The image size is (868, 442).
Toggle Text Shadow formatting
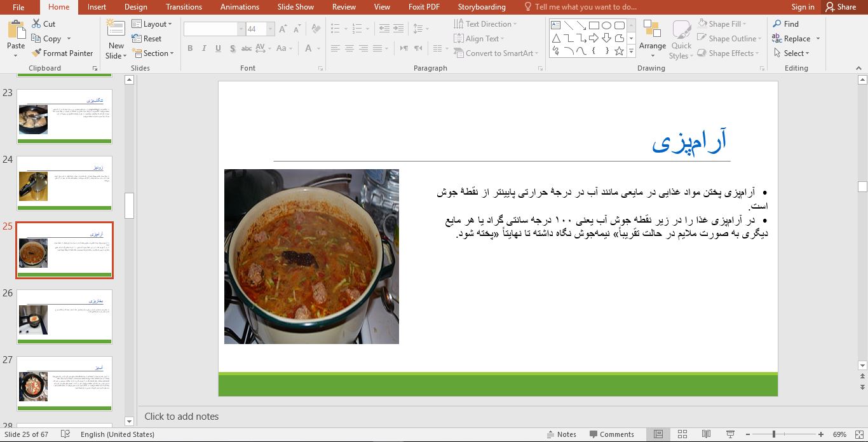[233, 48]
